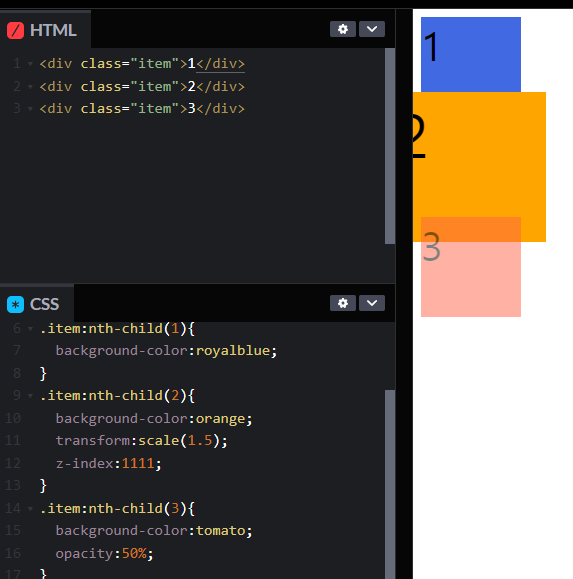Viewport: 573px width, 579px height.
Task: Click the blue CSS asterisk icon
Action: click(x=16, y=304)
